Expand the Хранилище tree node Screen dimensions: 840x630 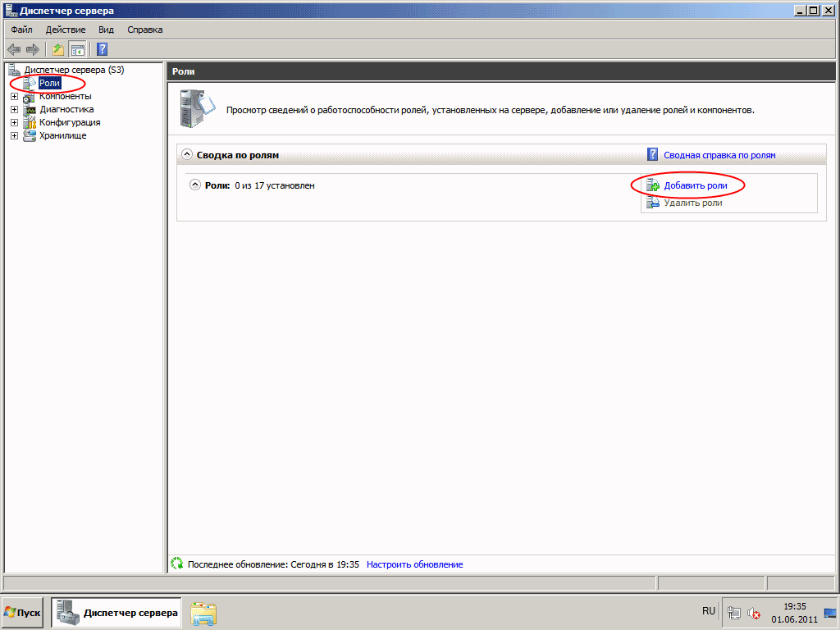point(15,135)
